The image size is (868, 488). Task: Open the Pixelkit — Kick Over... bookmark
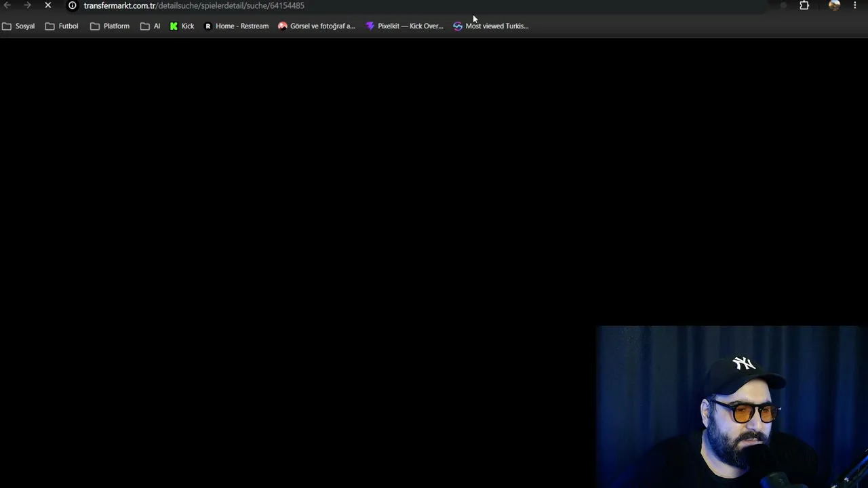point(404,26)
